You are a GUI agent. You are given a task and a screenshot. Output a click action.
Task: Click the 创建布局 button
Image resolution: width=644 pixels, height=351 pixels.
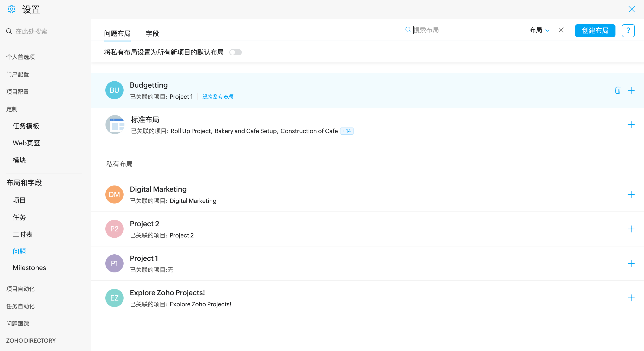pos(595,30)
